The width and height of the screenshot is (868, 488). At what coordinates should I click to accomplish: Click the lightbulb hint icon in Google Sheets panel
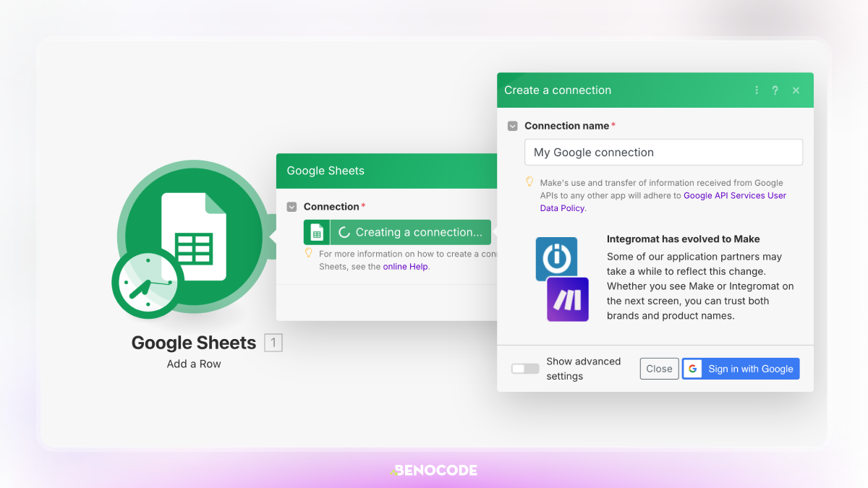coord(309,253)
